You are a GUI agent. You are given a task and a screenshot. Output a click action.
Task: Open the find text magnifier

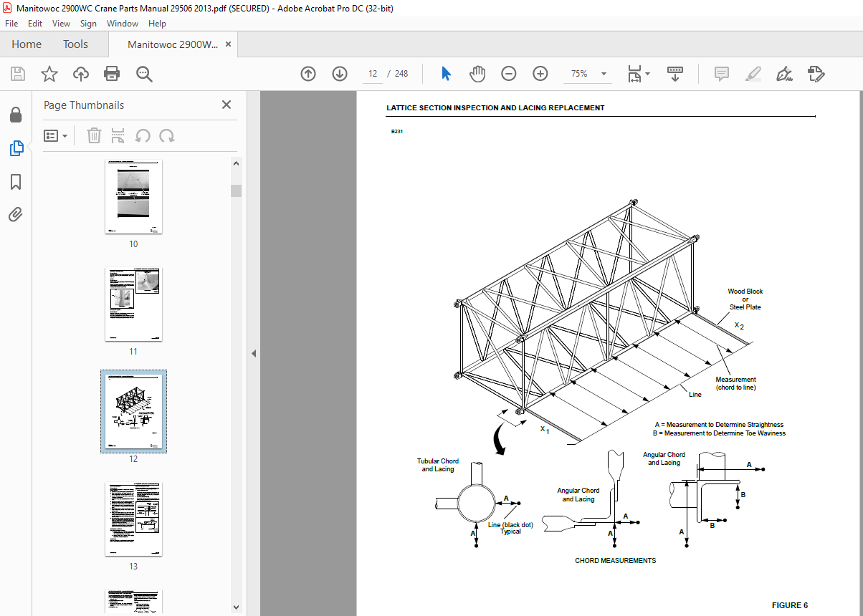coord(144,74)
